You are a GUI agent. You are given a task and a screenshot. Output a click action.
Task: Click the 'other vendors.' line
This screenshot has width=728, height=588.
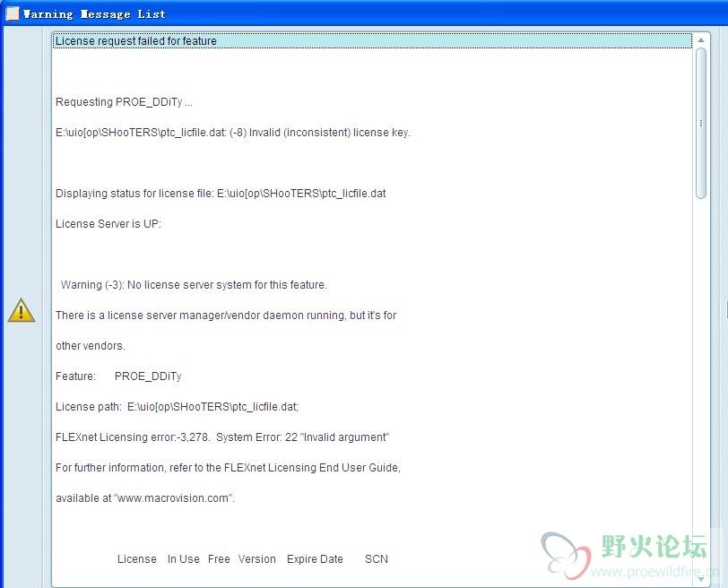click(91, 346)
